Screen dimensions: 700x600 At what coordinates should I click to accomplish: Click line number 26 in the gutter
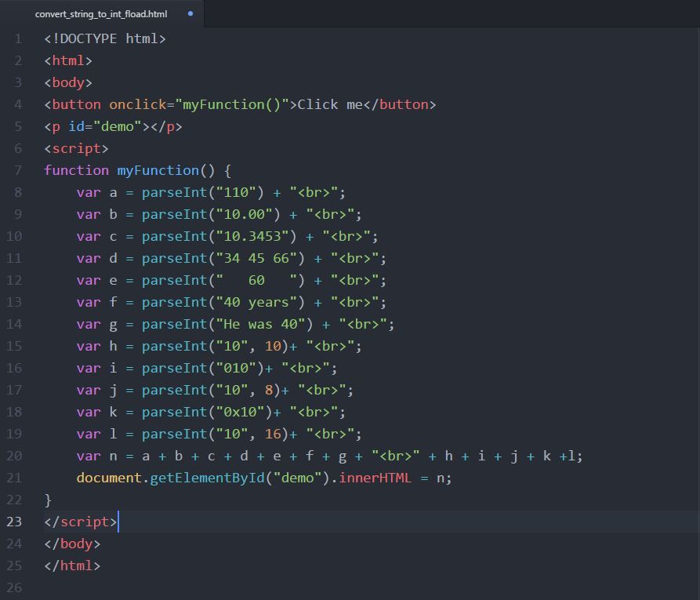(x=14, y=587)
